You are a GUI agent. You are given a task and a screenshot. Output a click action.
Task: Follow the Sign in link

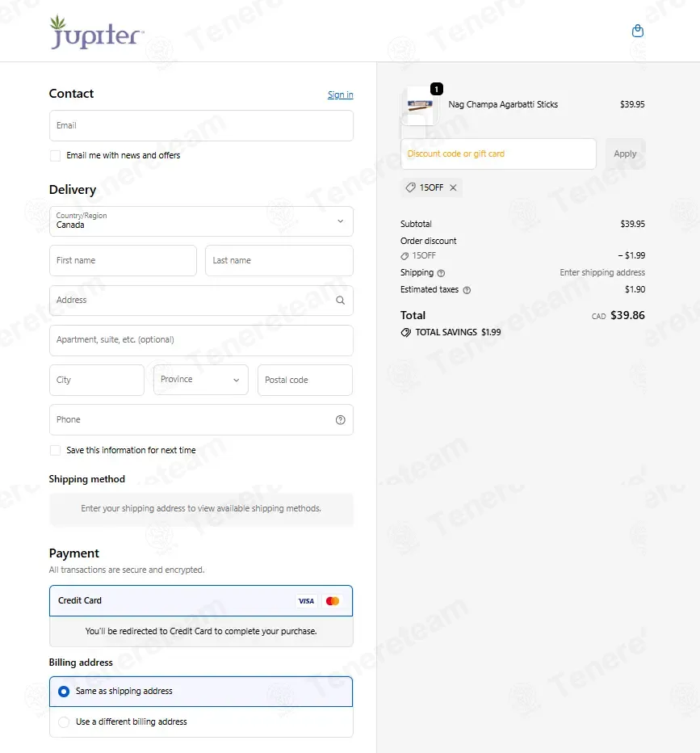[340, 95]
